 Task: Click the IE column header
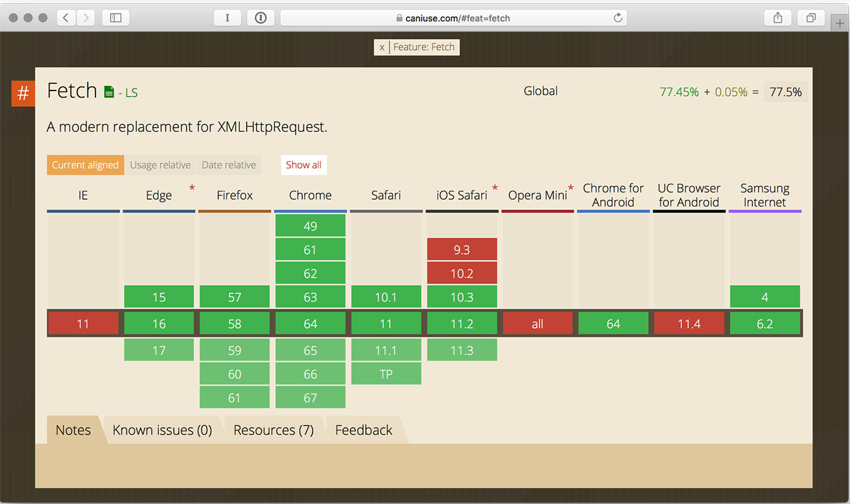pos(83,195)
